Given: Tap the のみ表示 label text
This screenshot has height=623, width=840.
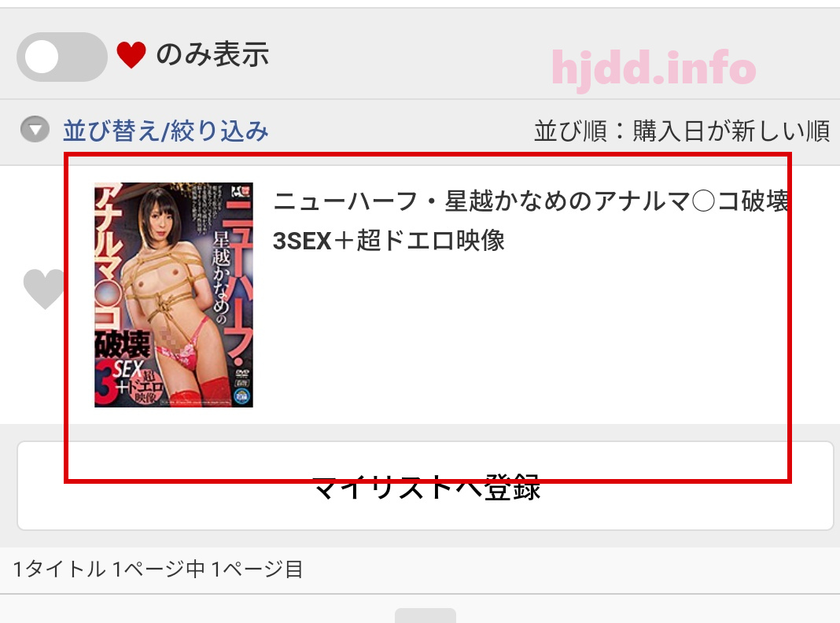Looking at the screenshot, I should [x=212, y=54].
